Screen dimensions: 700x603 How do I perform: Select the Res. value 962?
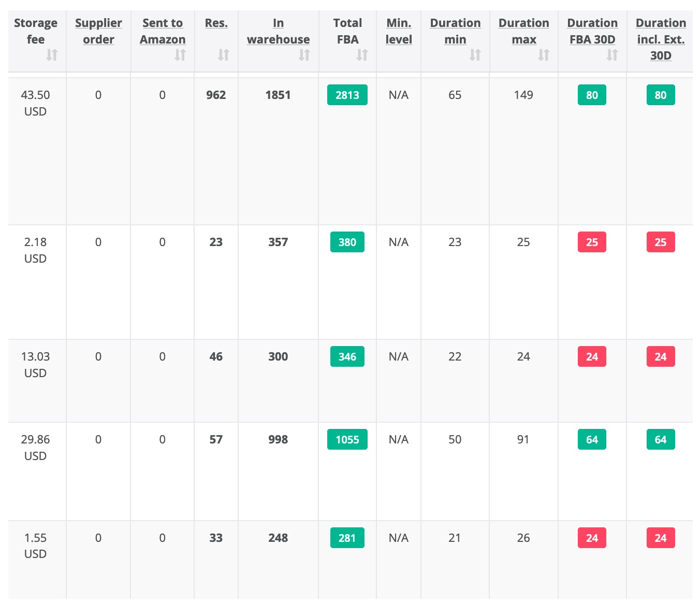pos(216,95)
